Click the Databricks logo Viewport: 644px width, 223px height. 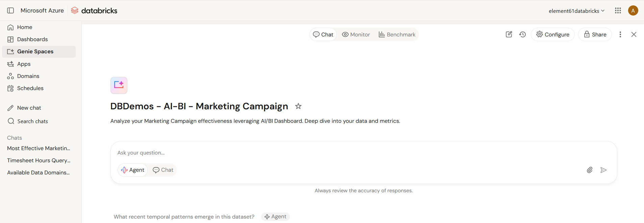pos(94,10)
